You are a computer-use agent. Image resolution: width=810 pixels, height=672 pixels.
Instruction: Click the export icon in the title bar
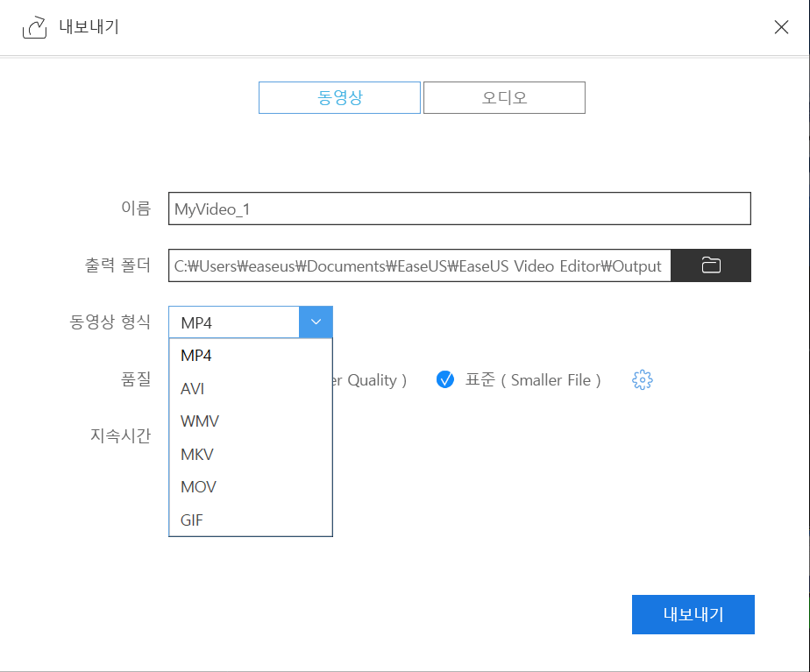point(33,27)
